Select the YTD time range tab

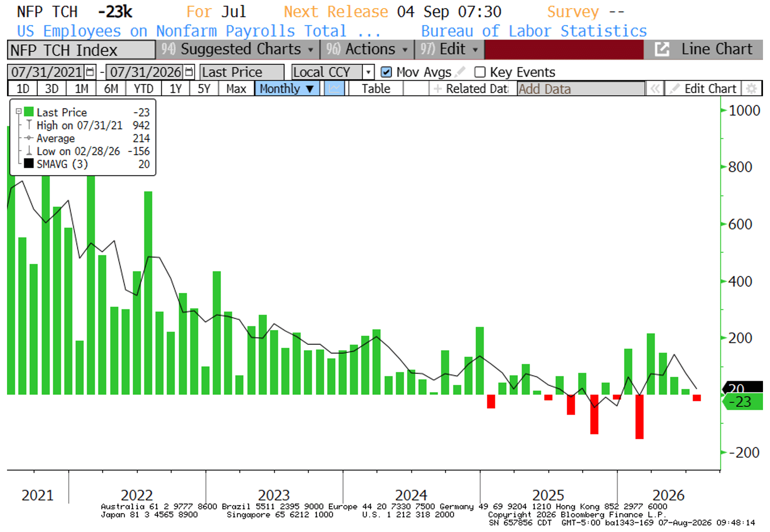[x=144, y=89]
